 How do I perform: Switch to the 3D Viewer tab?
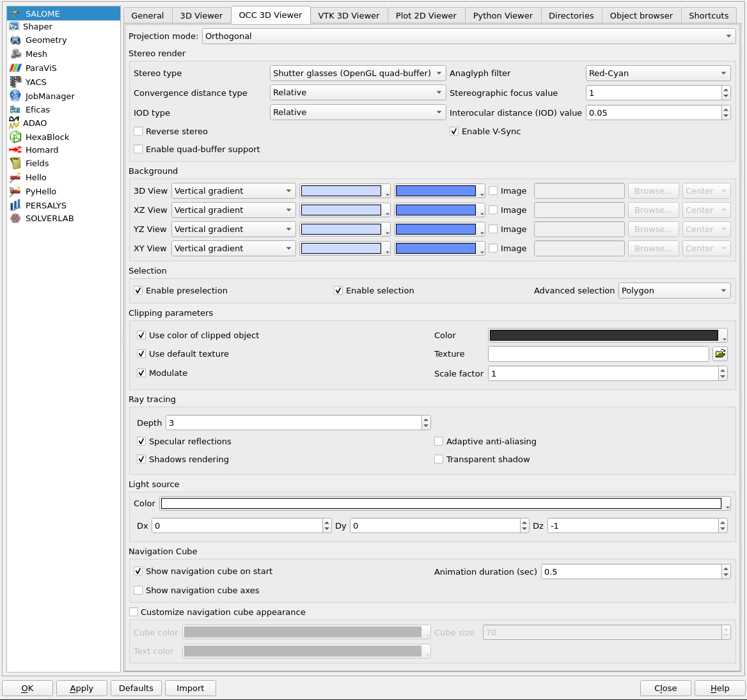pos(201,16)
